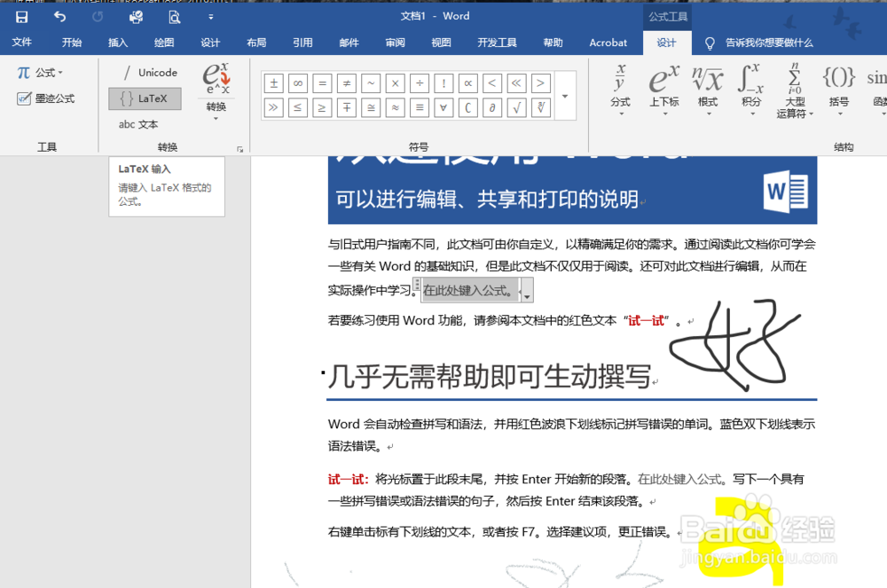Customize Quick Access Toolbar dropdown arrow

pos(210,17)
